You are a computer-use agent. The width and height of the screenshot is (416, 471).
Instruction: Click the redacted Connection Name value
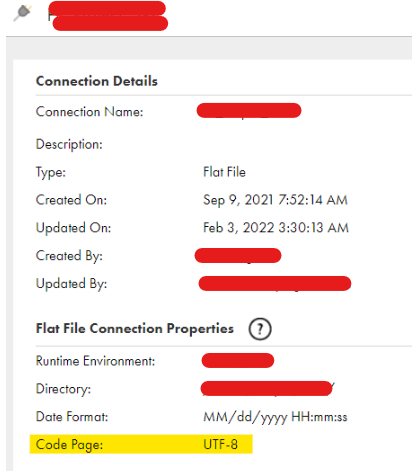249,111
